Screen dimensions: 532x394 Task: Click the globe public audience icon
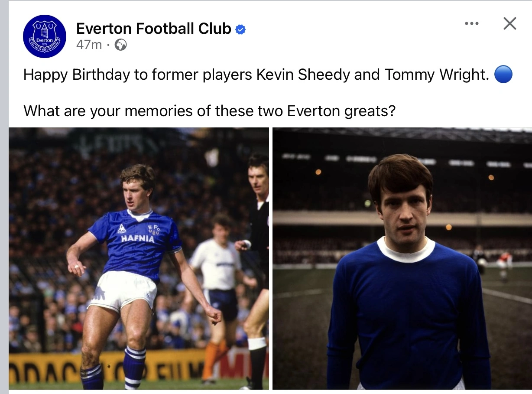[120, 45]
